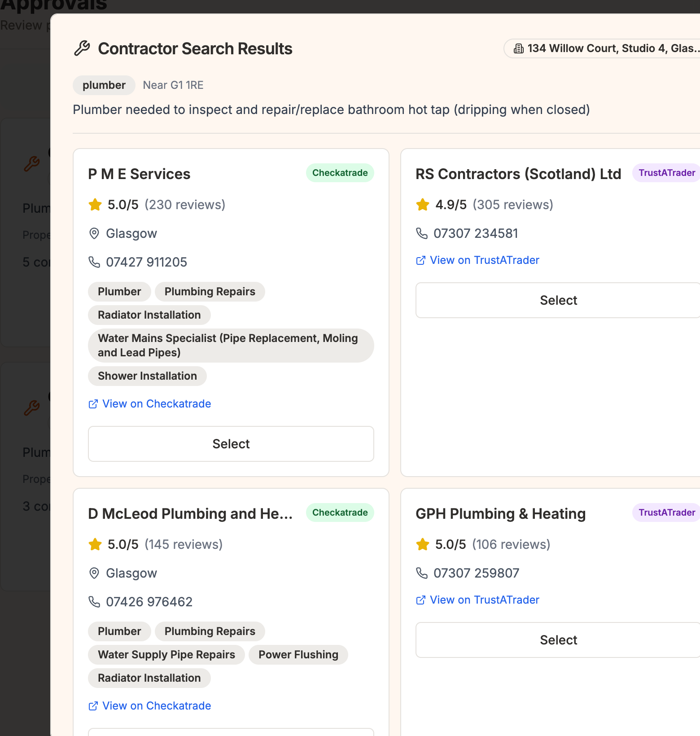The height and width of the screenshot is (736, 700).
Task: Click phone number 07307 259807
Action: click(477, 573)
